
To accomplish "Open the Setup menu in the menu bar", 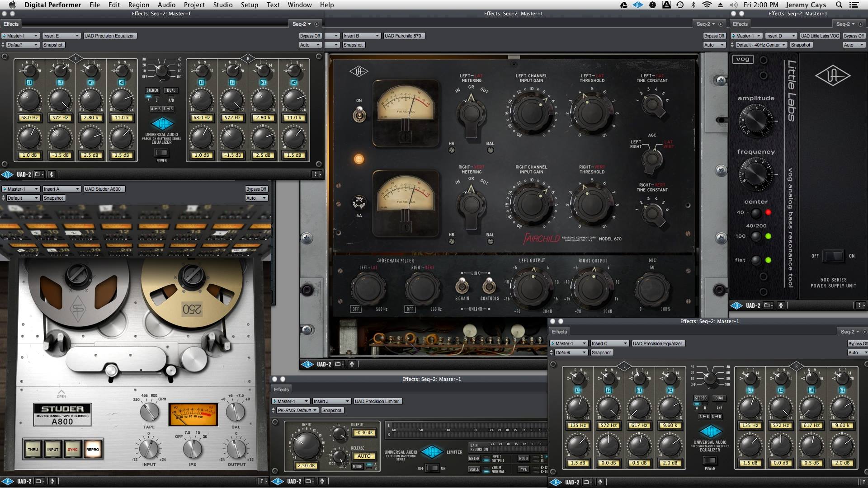I will (250, 5).
